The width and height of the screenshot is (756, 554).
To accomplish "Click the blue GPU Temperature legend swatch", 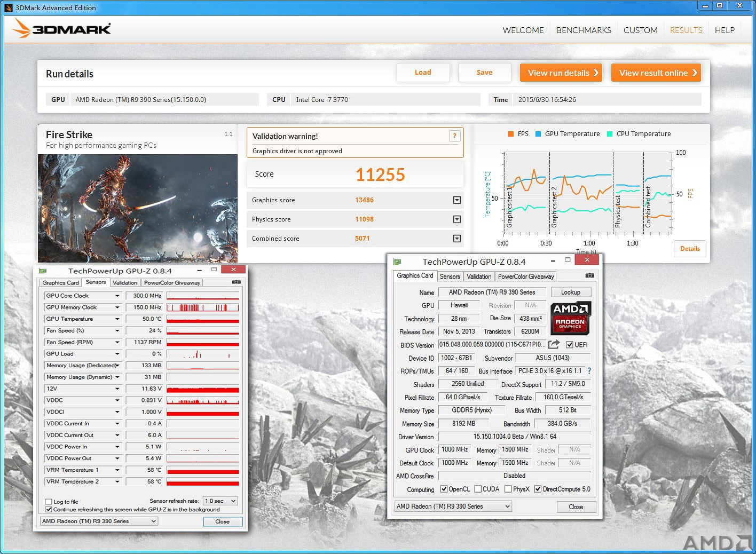I will [538, 134].
